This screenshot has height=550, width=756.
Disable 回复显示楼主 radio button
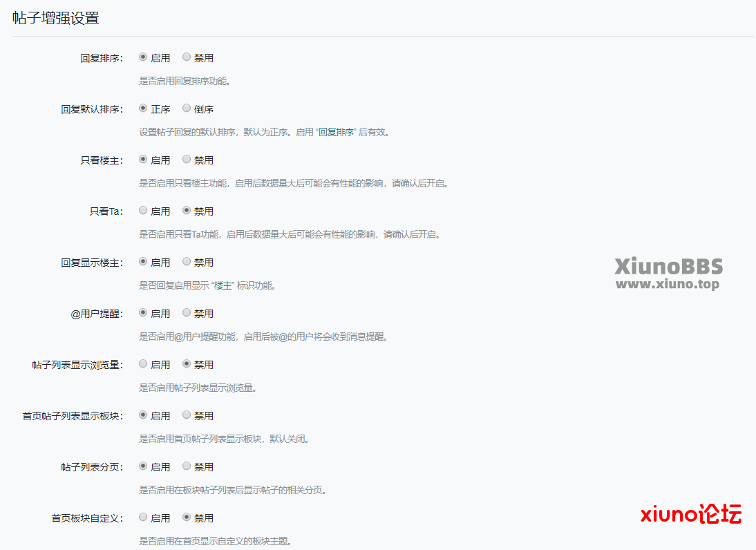187,262
